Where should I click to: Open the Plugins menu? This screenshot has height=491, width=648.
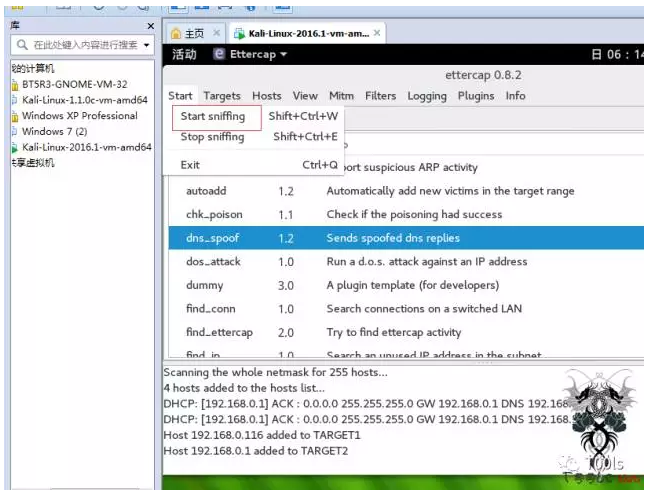476,96
